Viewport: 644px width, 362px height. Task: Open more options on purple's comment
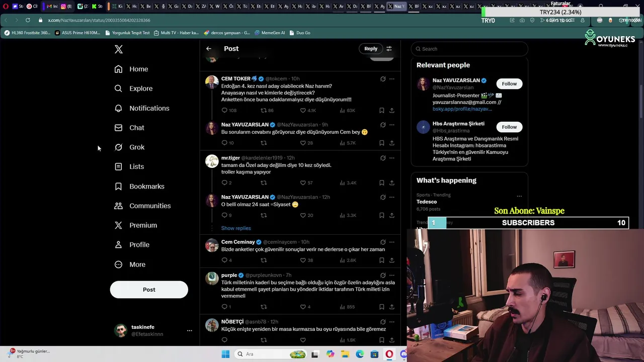[392, 276]
